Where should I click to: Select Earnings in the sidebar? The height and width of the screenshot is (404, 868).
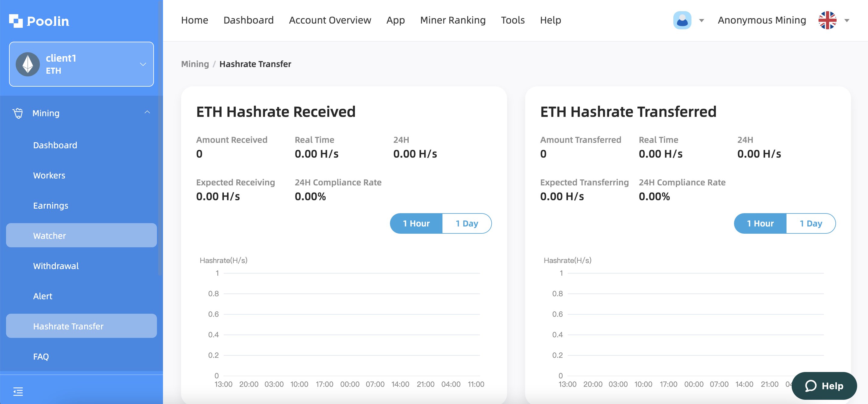coord(81,205)
